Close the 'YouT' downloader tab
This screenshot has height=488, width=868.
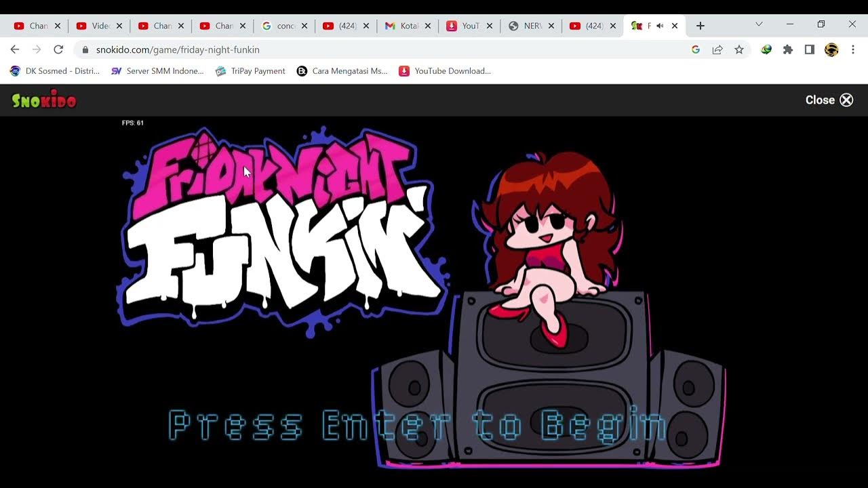[x=490, y=26]
